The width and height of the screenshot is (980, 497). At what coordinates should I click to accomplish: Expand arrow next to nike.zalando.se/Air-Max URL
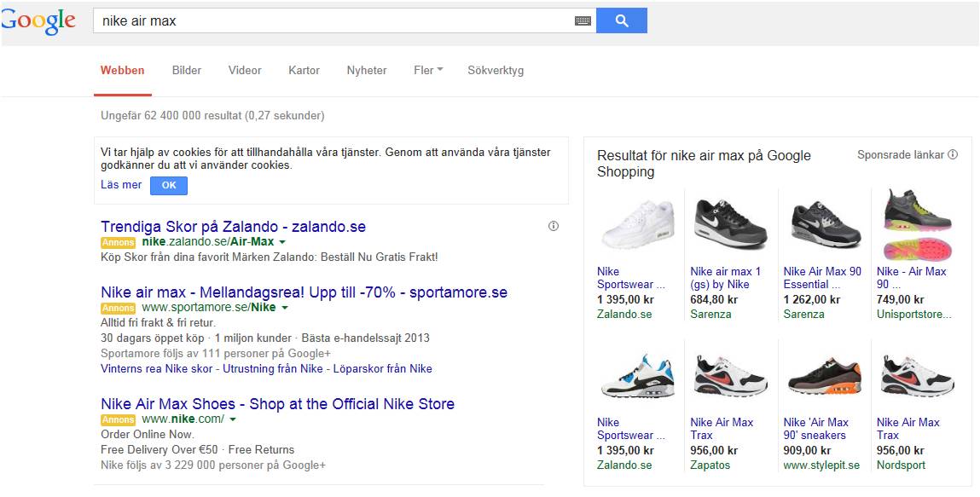[x=282, y=242]
